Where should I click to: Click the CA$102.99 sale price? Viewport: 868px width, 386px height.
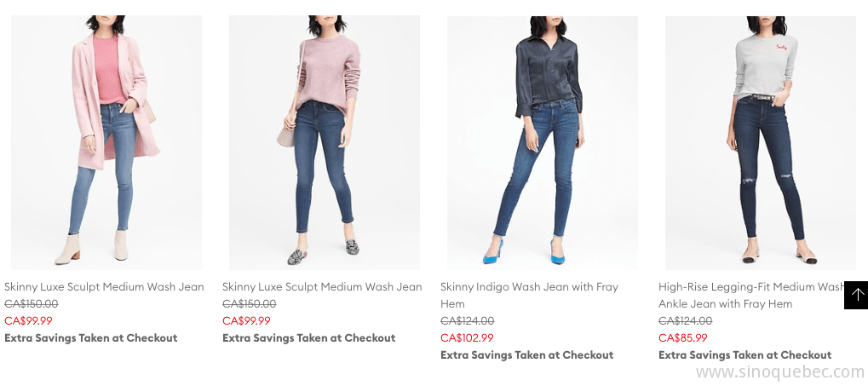coord(467,337)
